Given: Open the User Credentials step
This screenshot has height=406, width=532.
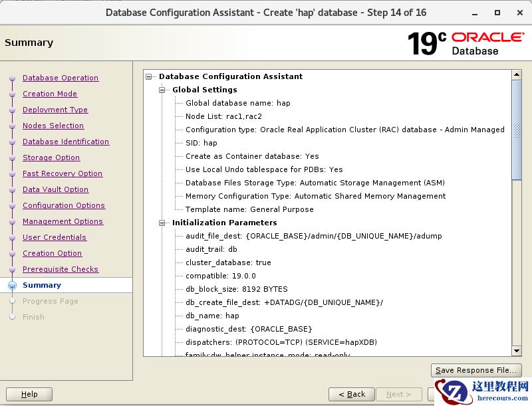Looking at the screenshot, I should point(55,237).
